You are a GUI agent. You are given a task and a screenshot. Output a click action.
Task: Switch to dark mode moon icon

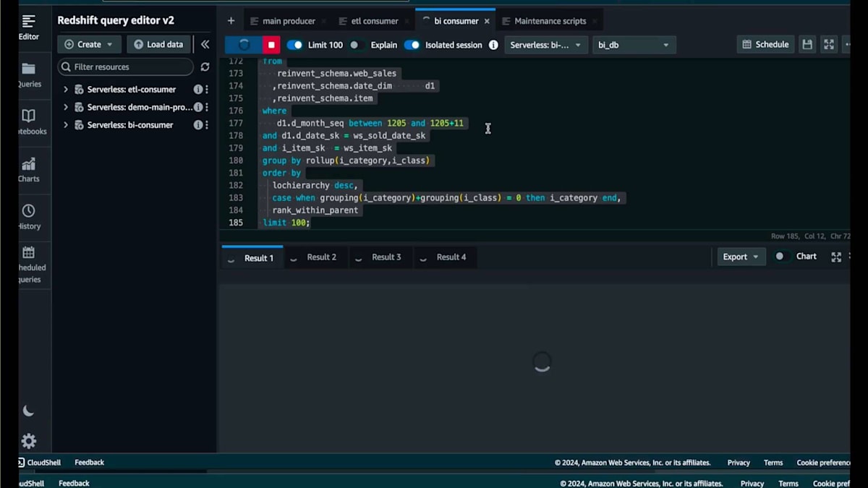pyautogui.click(x=28, y=411)
